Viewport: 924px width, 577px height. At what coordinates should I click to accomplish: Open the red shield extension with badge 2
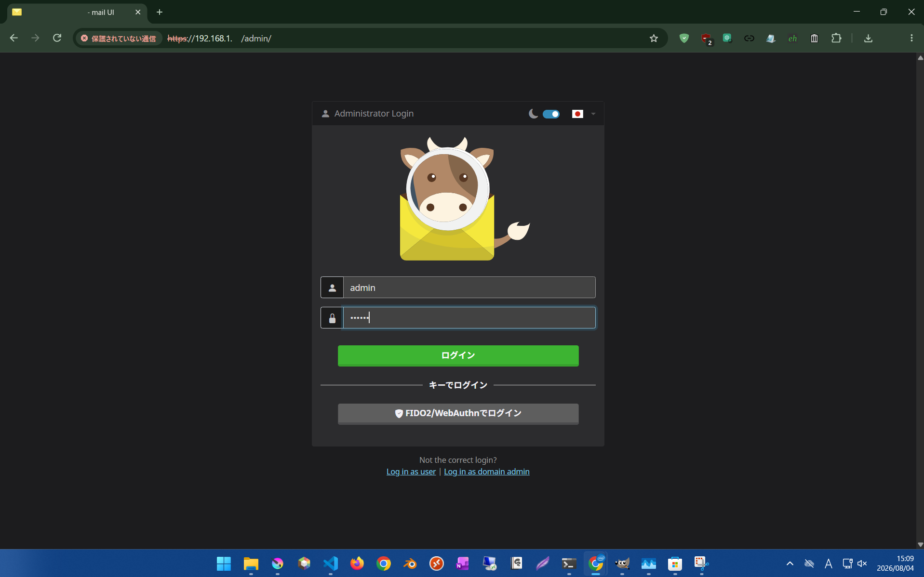(706, 39)
